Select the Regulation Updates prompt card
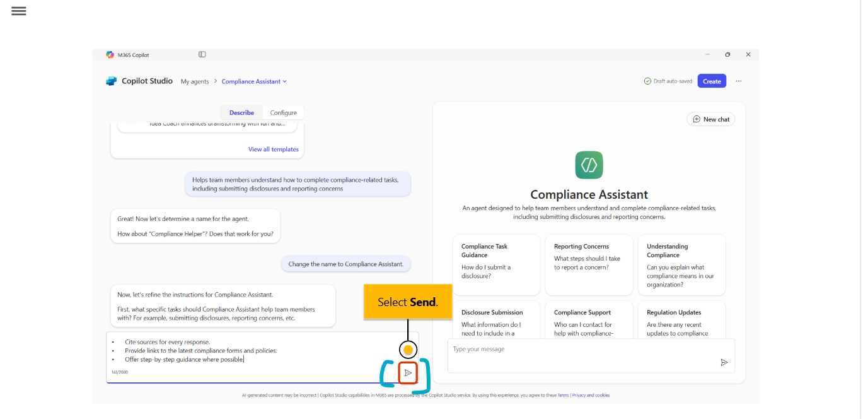The height and width of the screenshot is (419, 868). point(681,320)
